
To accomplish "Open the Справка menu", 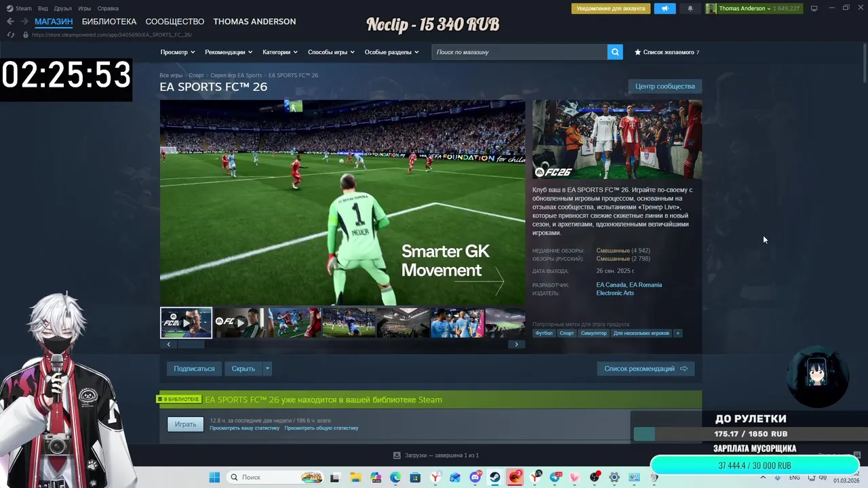I will click(108, 9).
